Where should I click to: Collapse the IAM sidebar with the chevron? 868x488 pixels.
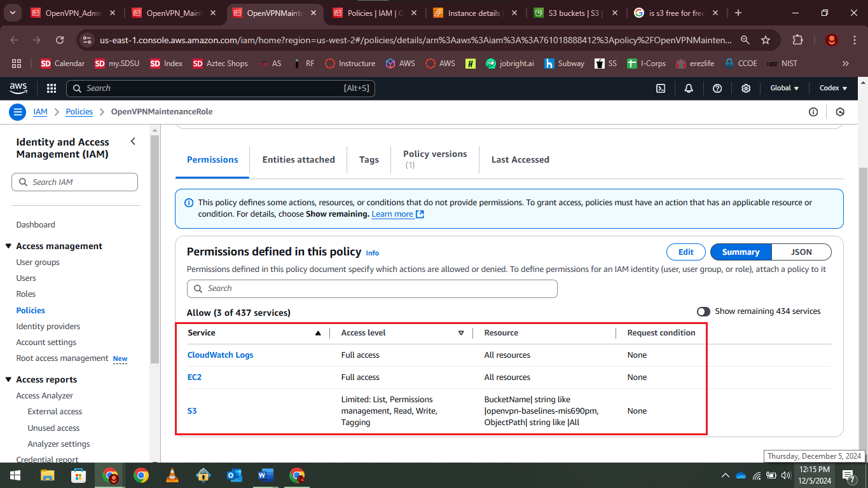133,142
